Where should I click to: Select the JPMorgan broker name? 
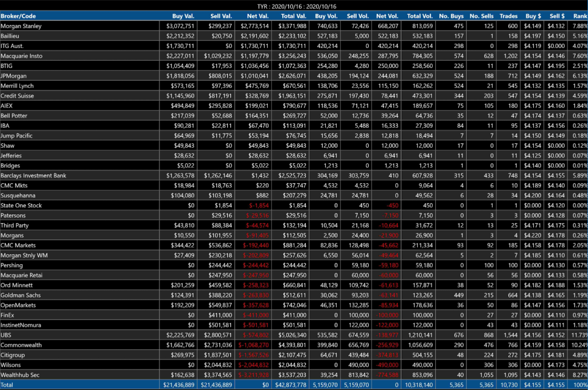pos(14,76)
